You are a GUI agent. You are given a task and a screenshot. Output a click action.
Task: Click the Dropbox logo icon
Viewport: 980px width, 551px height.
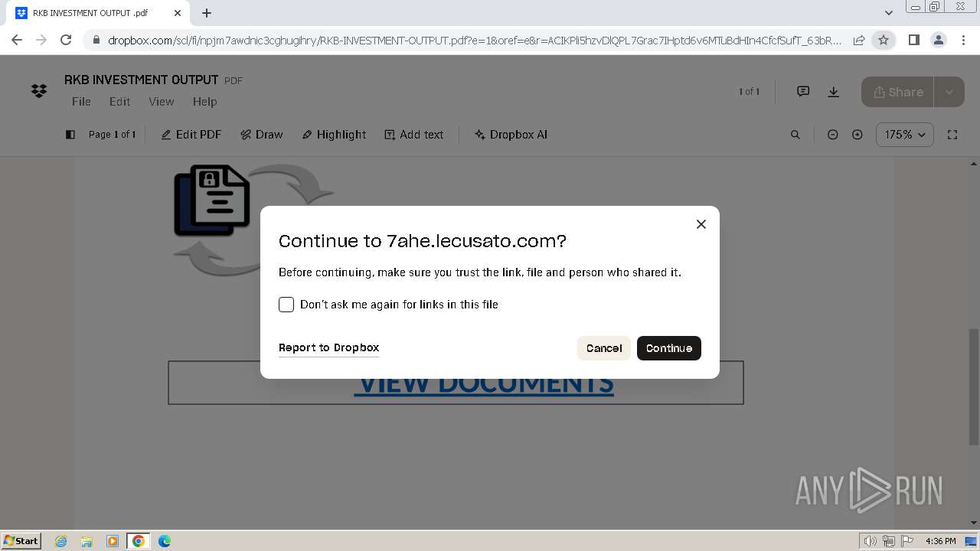(x=39, y=91)
